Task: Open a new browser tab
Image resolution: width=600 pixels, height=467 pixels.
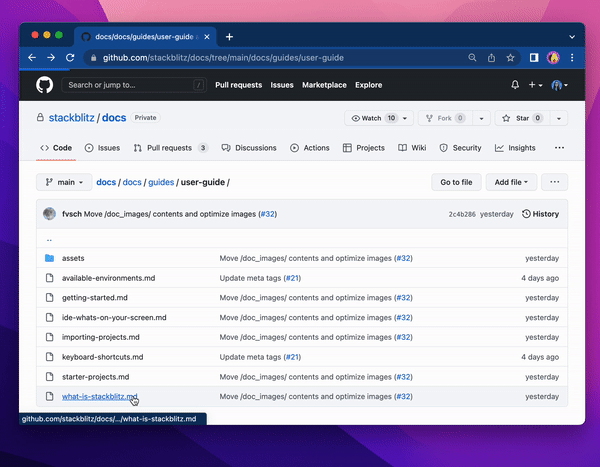Action: [229, 37]
